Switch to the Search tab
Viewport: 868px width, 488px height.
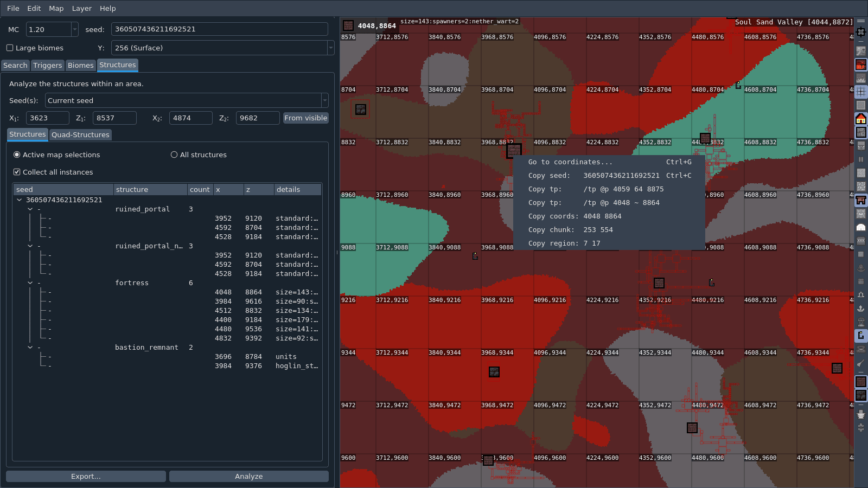coord(15,65)
